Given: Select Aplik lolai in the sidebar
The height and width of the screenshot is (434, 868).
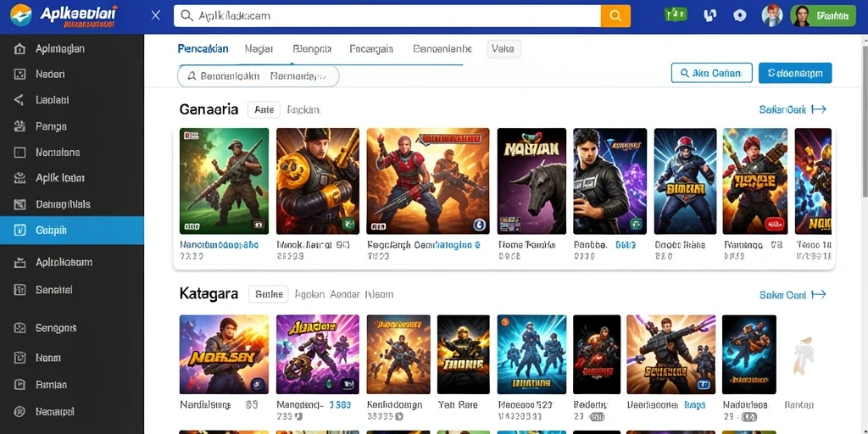Looking at the screenshot, I should [72, 178].
